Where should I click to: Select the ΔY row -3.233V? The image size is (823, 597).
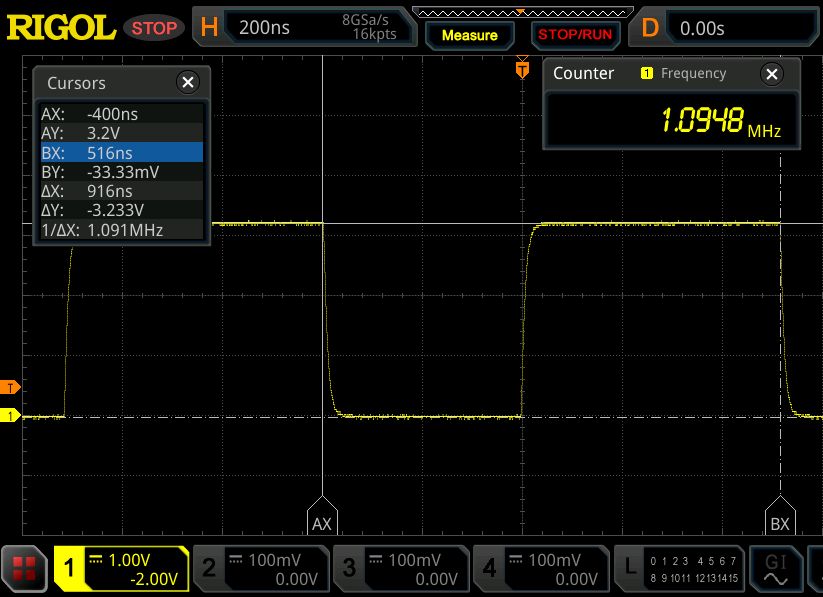(122, 210)
